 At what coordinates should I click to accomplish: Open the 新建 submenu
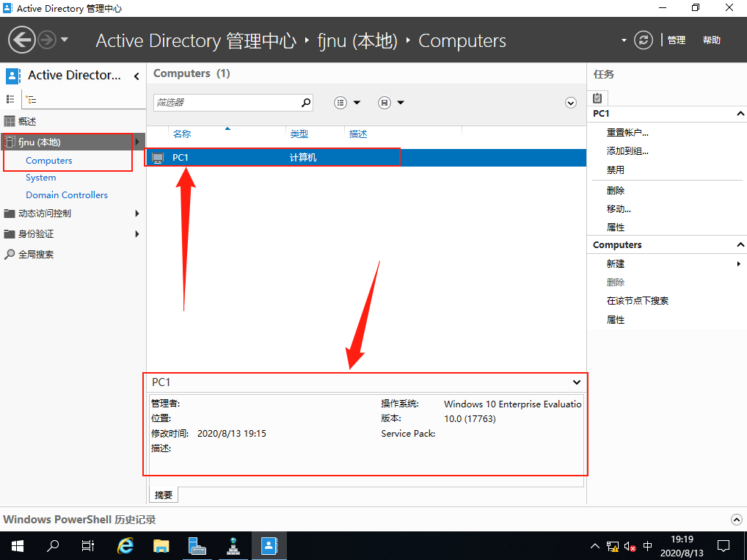click(x=616, y=264)
